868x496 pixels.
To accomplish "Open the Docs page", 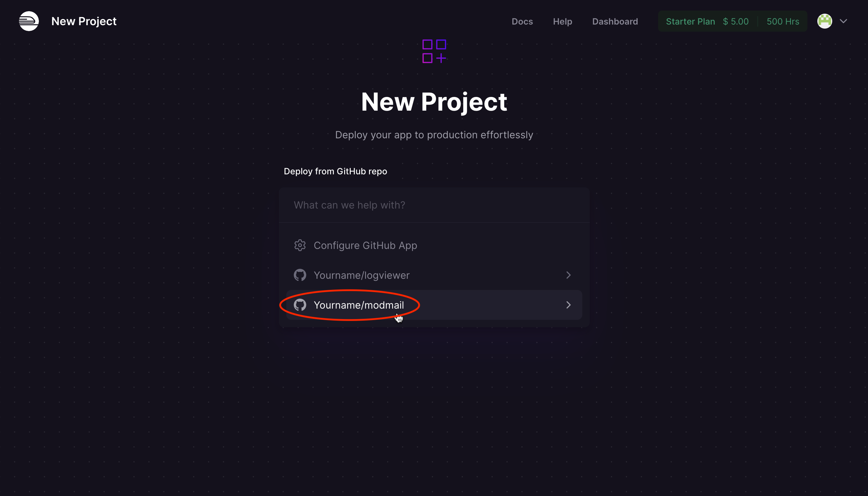I will [x=522, y=21].
